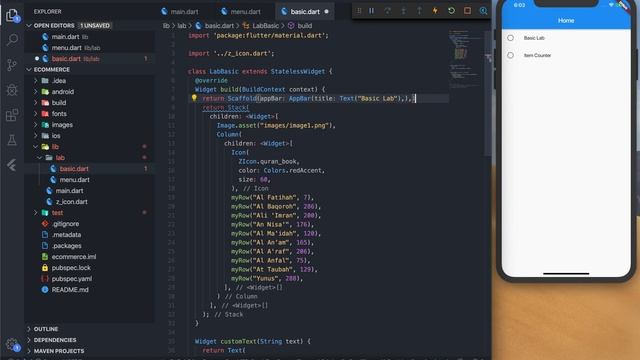The width and height of the screenshot is (640, 360).
Task: Open the .packages file
Action: pyautogui.click(x=67, y=246)
